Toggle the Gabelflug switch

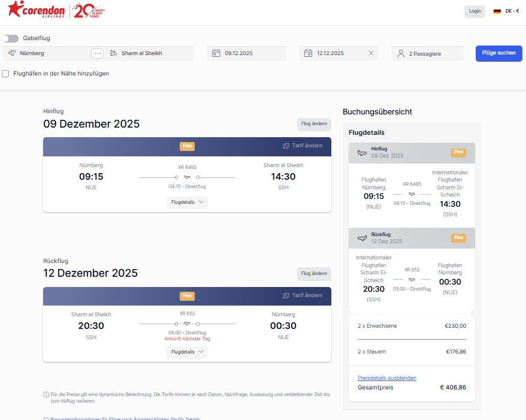pyautogui.click(x=10, y=38)
